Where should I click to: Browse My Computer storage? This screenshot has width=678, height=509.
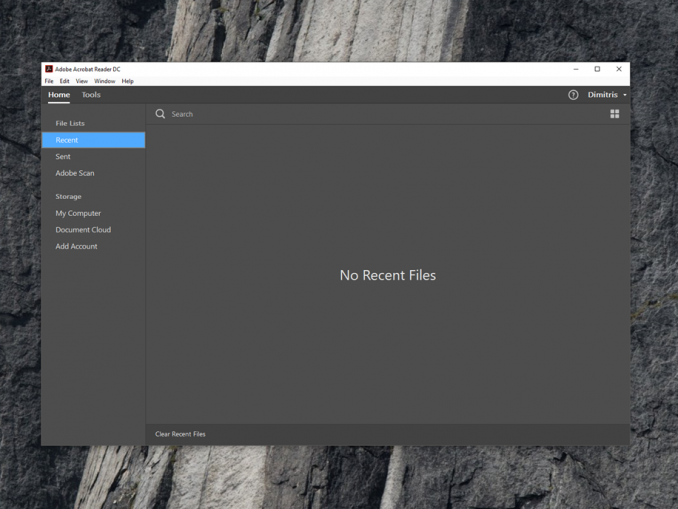click(78, 213)
